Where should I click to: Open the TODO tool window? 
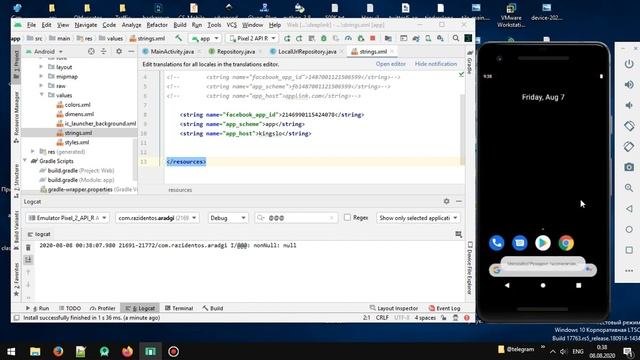point(70,308)
